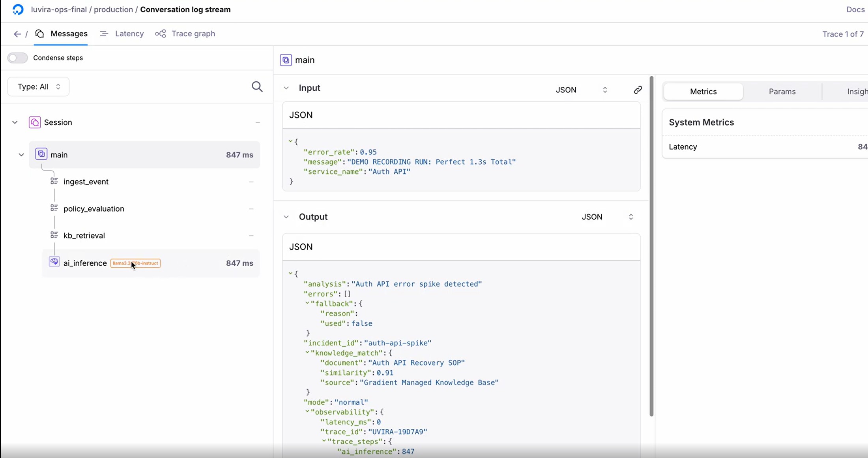Click the DigitalOcean logo icon
The height and width of the screenshot is (458, 868).
click(18, 9)
